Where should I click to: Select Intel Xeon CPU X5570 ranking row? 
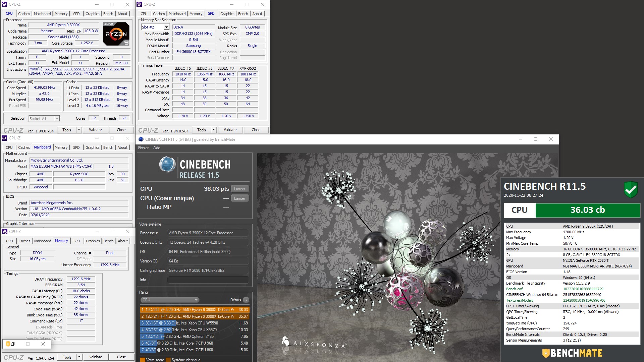click(195, 330)
